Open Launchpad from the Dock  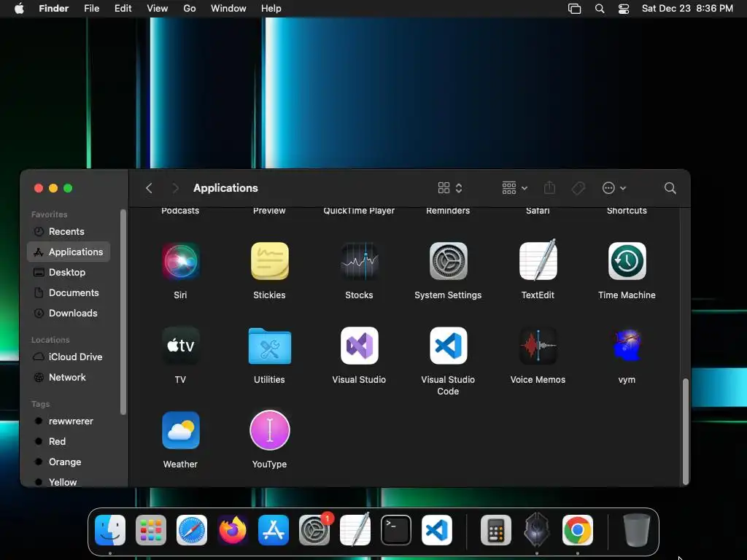pyautogui.click(x=151, y=530)
